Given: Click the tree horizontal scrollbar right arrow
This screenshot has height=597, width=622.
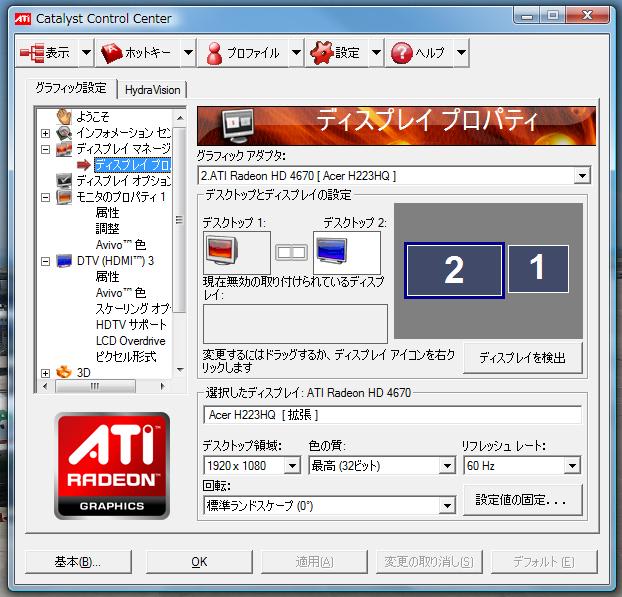Looking at the screenshot, I should [162, 386].
